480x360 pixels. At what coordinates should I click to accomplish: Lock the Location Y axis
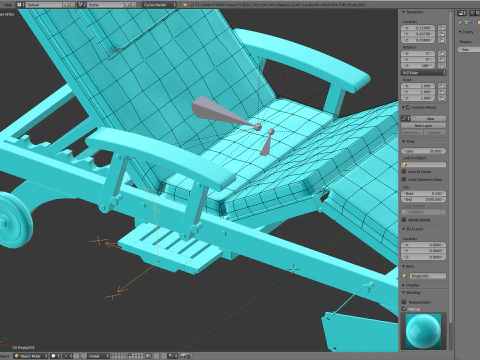tap(442, 34)
